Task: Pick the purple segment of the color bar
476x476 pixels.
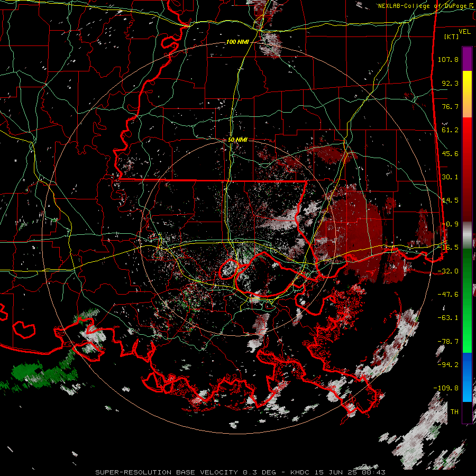Action: tap(467, 59)
